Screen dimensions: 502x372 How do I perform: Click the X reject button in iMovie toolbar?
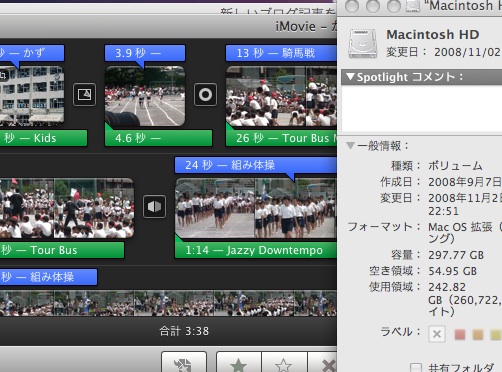pos(323,364)
